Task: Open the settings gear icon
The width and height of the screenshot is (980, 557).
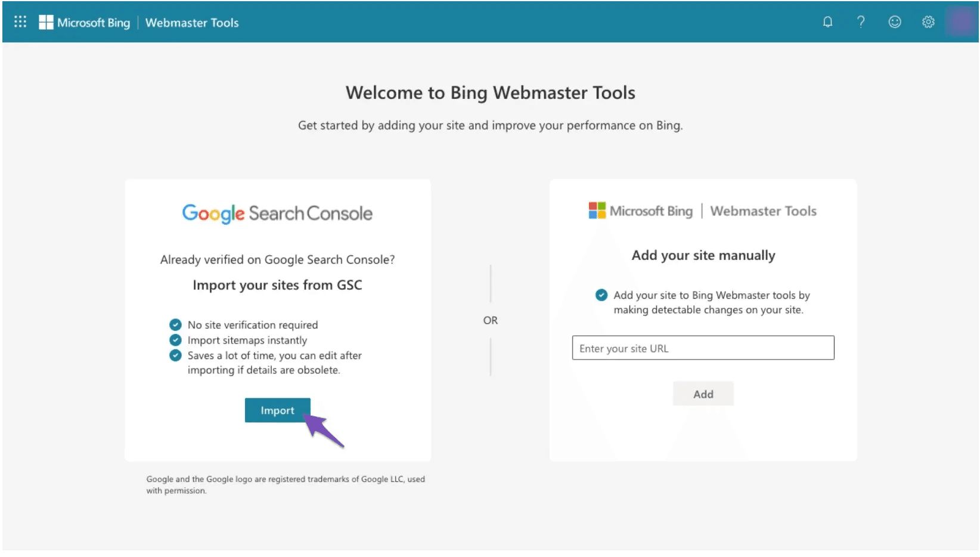Action: pos(928,21)
